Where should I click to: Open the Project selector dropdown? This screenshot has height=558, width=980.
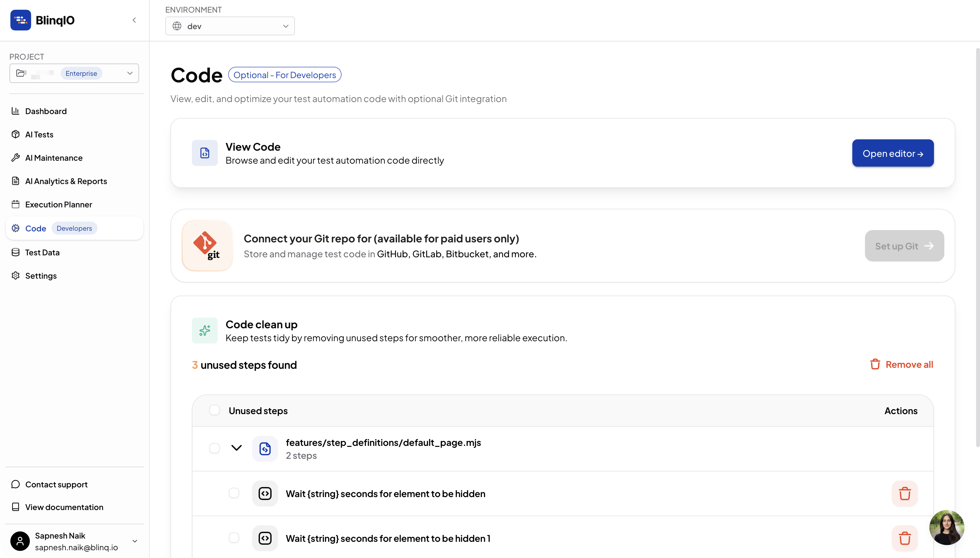pyautogui.click(x=74, y=73)
